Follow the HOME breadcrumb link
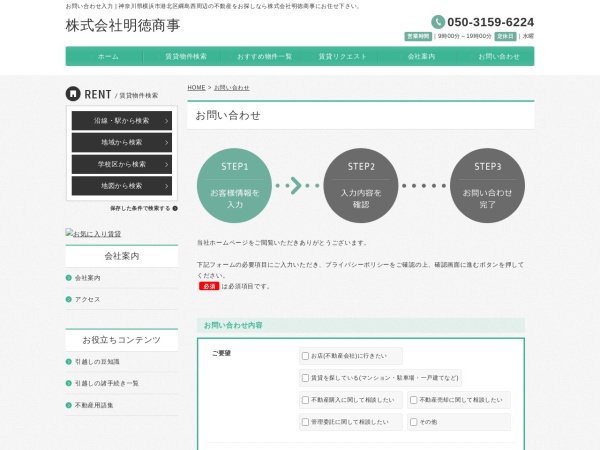600x450 pixels. pyautogui.click(x=196, y=88)
